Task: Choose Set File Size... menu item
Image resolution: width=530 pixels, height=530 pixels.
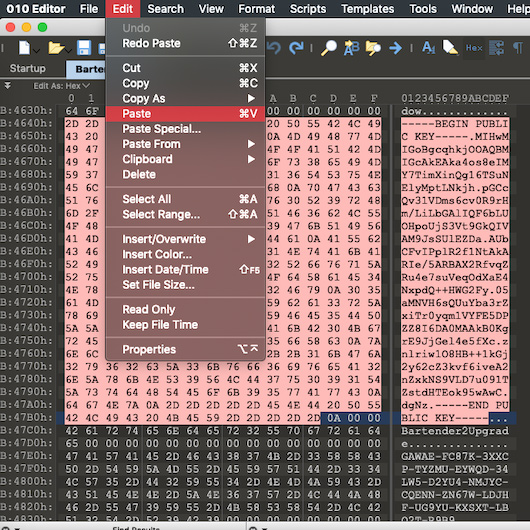Action: (185, 285)
